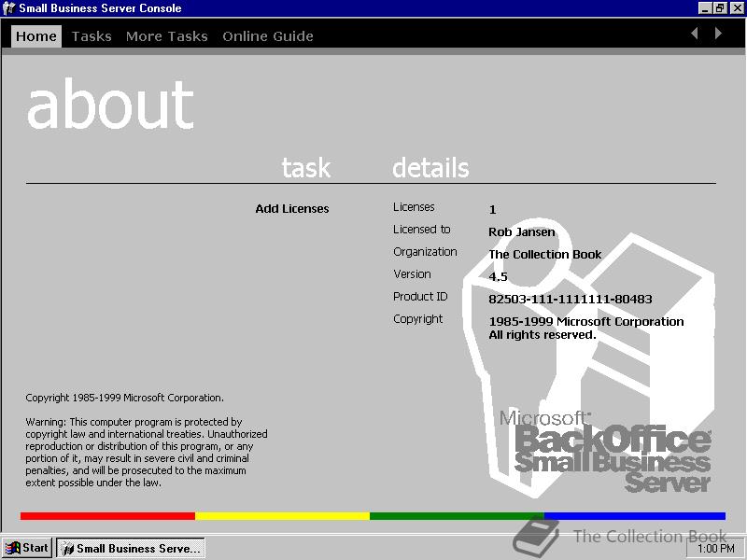This screenshot has width=747, height=560.
Task: Click the All rights reserved text
Action: pos(543,335)
